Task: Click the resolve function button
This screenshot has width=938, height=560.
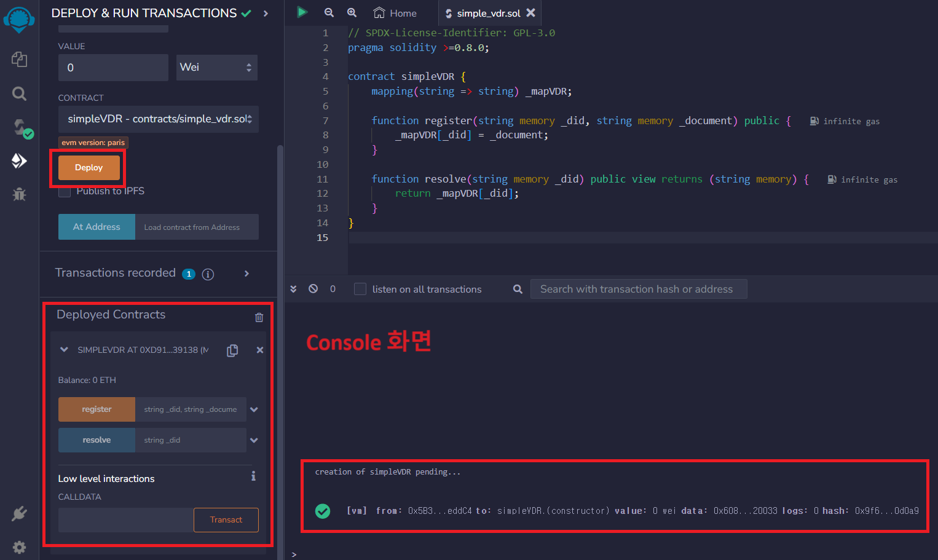Action: [97, 440]
